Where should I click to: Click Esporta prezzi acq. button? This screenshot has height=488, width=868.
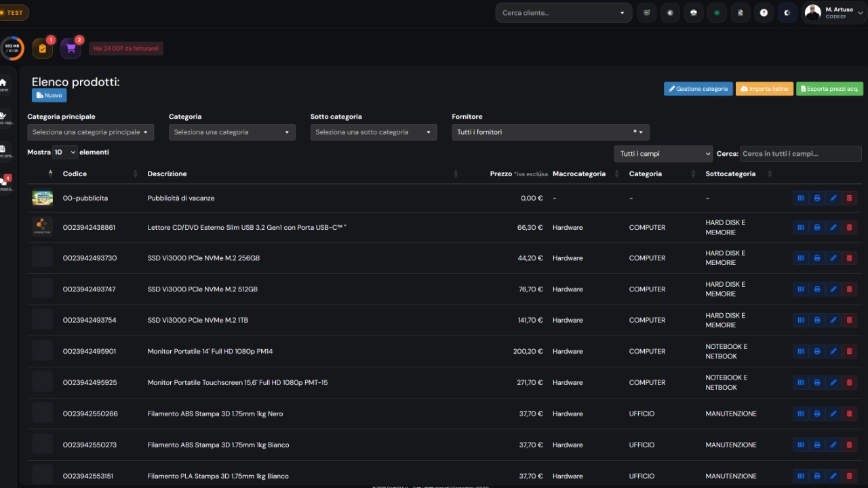click(829, 89)
